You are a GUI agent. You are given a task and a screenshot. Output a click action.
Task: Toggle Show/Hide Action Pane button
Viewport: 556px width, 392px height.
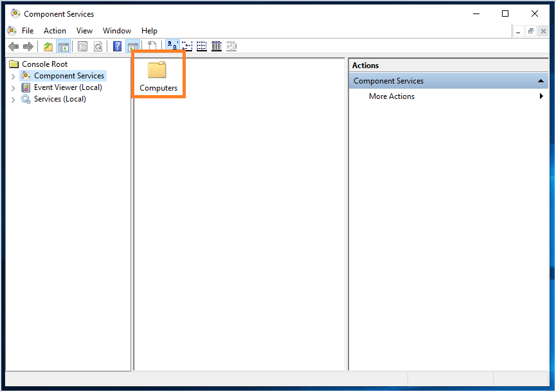(x=133, y=46)
